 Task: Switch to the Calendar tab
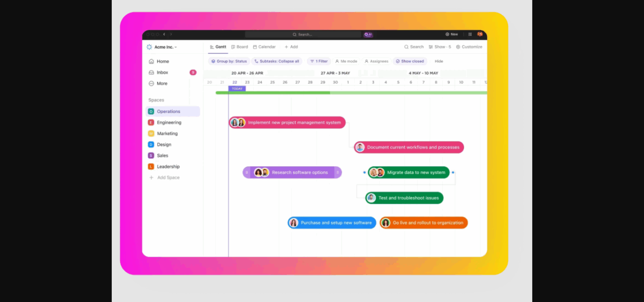click(264, 47)
